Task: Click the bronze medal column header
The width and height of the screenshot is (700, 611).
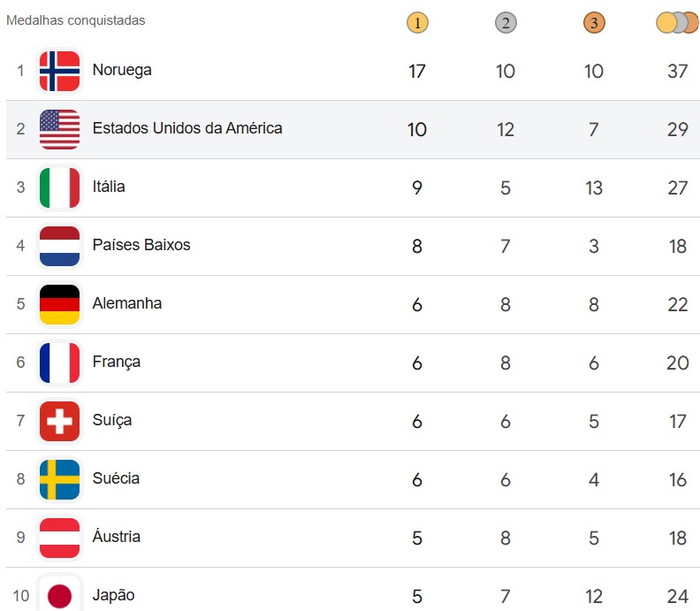Action: pyautogui.click(x=594, y=23)
